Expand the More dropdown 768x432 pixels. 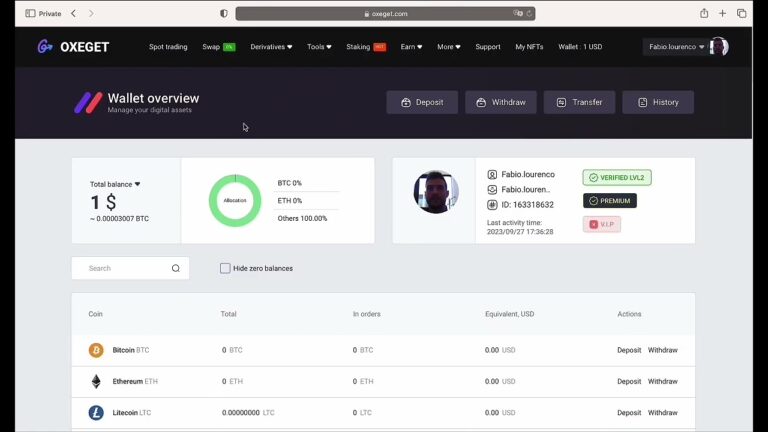(449, 47)
